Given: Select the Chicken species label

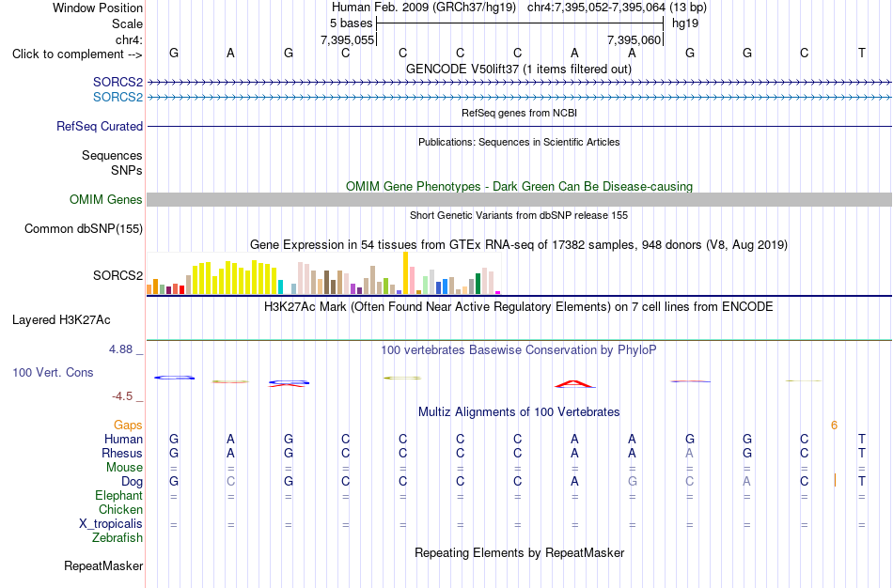Looking at the screenshot, I should tap(120, 509).
